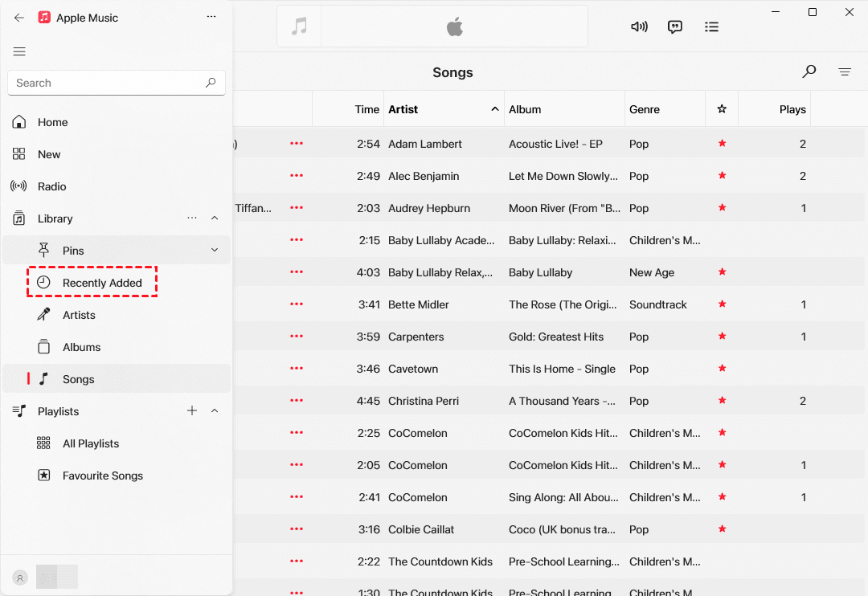The width and height of the screenshot is (868, 596).
Task: Toggle favourite star for Colbie Caillat
Action: pyautogui.click(x=722, y=529)
